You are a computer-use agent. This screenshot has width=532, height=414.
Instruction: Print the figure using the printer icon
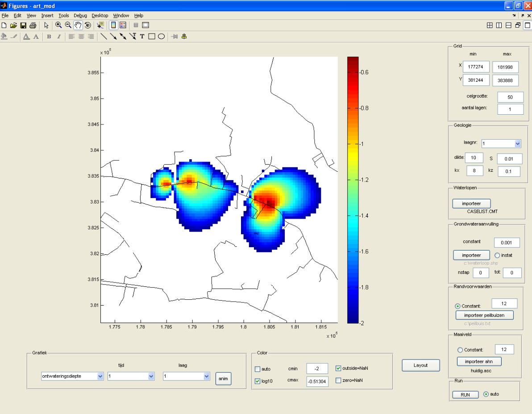(33, 25)
